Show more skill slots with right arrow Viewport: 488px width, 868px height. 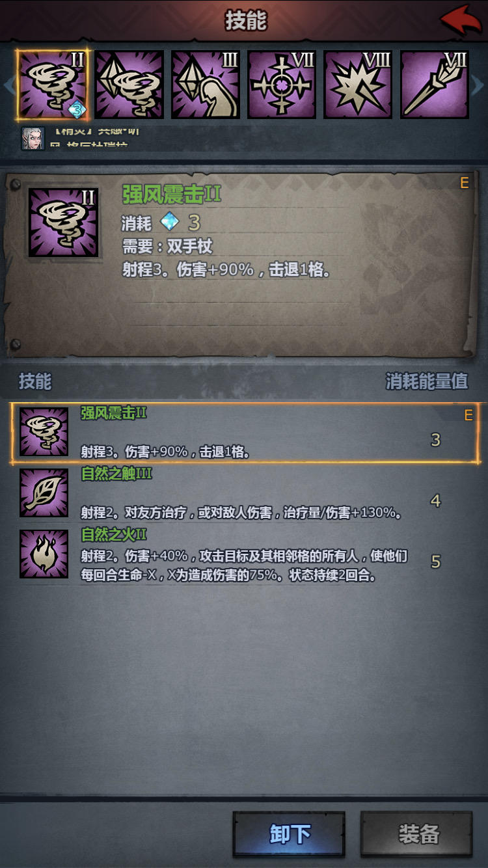pyautogui.click(x=479, y=85)
